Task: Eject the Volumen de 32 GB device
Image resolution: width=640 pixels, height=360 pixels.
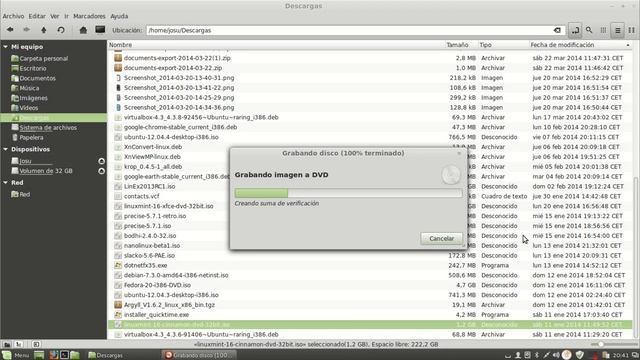Action: [x=101, y=171]
